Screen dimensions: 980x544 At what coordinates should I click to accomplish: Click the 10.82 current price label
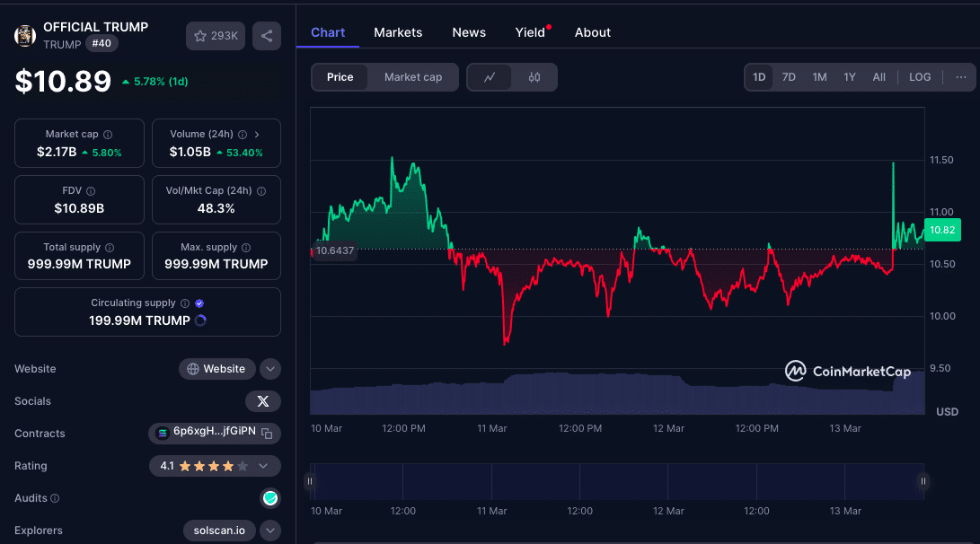point(942,230)
